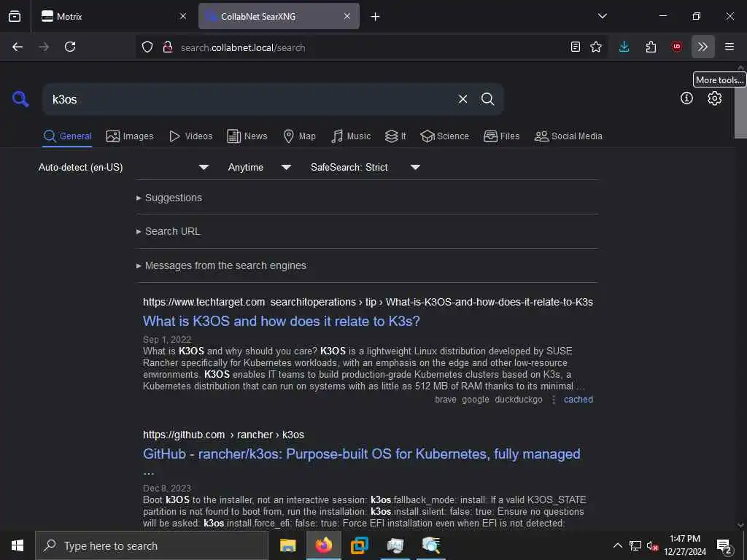This screenshot has width=747, height=560.
Task: Select the General search category
Action: (x=68, y=136)
